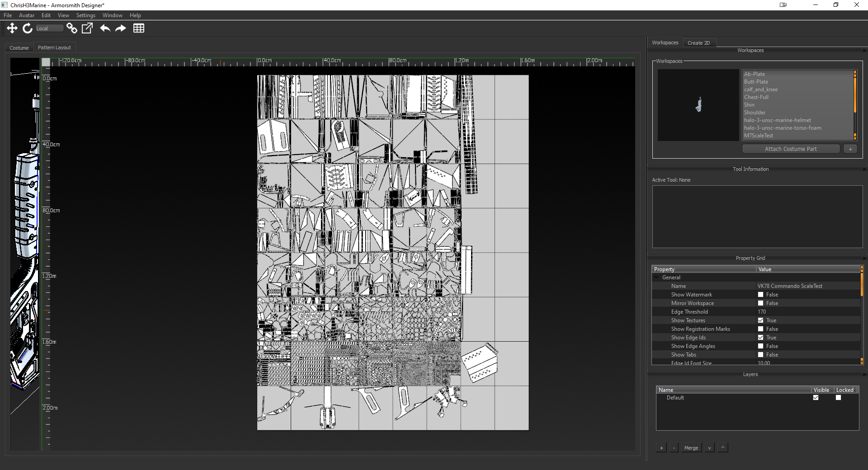The width and height of the screenshot is (868, 470).
Task: Switch to the Create 2D tab
Action: click(699, 43)
